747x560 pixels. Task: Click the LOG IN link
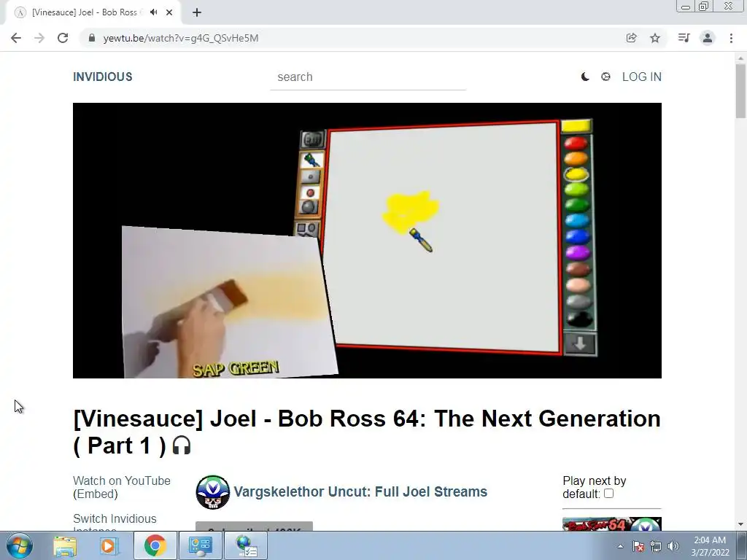point(642,77)
